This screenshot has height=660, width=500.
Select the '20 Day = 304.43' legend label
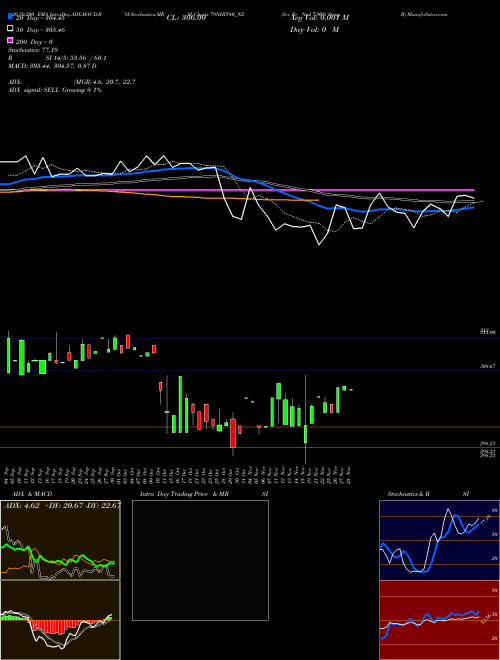40,18
